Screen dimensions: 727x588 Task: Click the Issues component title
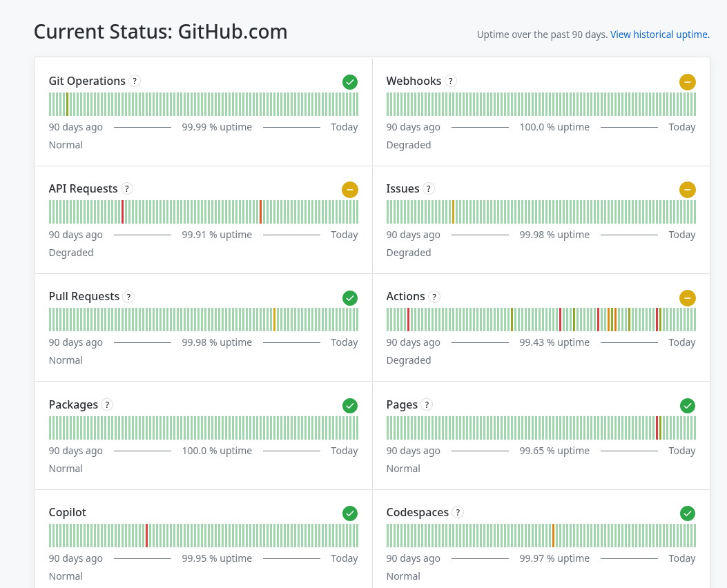point(403,188)
